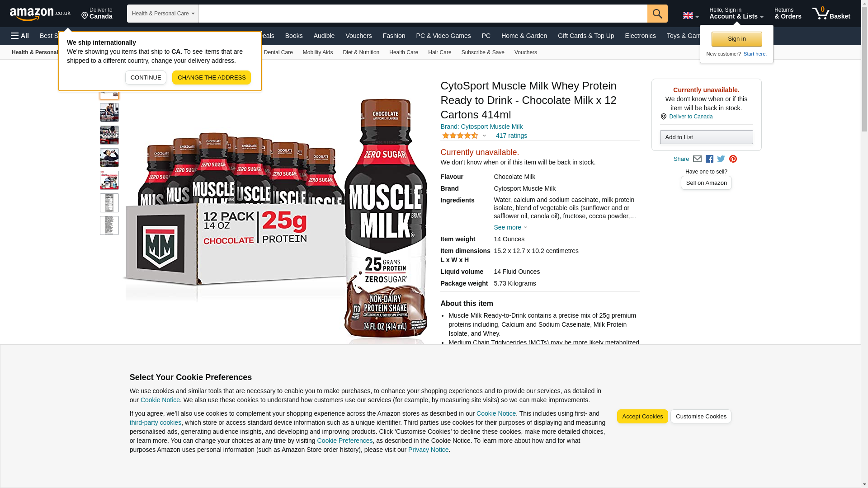Go to Amazon.co.uk home logo
The height and width of the screenshot is (488, 868).
(40, 14)
